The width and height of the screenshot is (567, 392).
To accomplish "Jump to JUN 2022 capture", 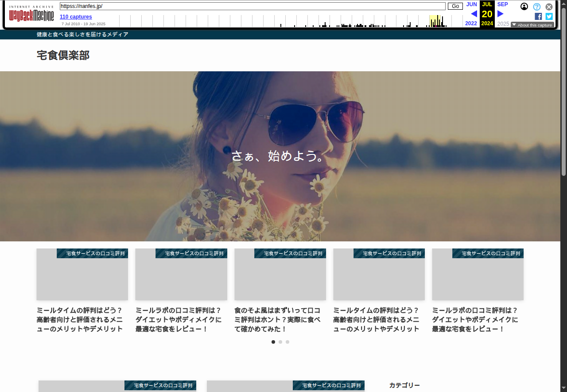I will [x=471, y=4].
